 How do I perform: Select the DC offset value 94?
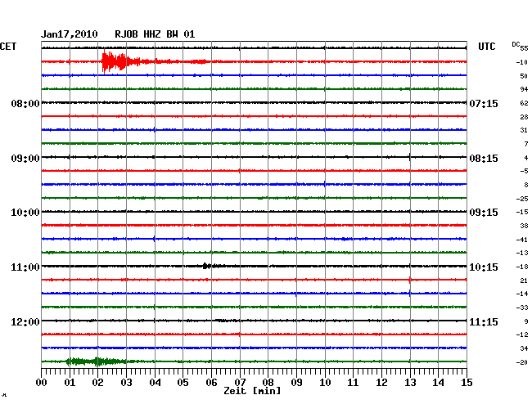point(524,89)
